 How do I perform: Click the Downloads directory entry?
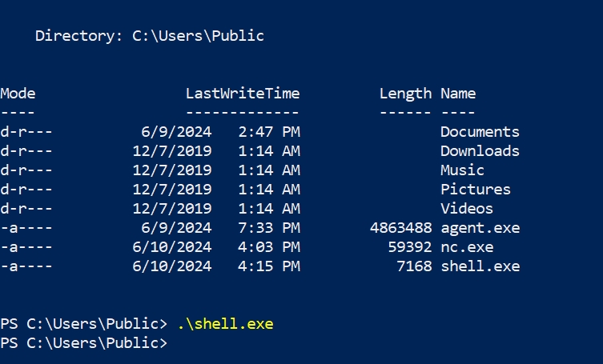(479, 151)
